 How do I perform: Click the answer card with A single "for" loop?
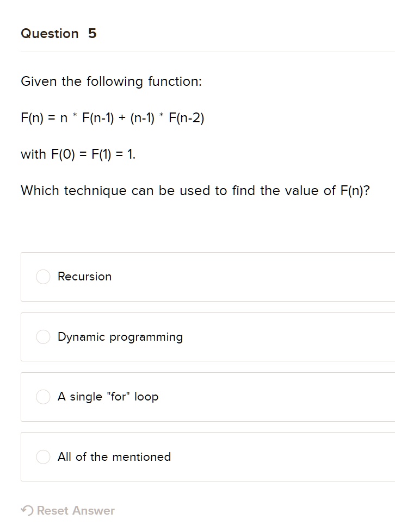point(207,397)
